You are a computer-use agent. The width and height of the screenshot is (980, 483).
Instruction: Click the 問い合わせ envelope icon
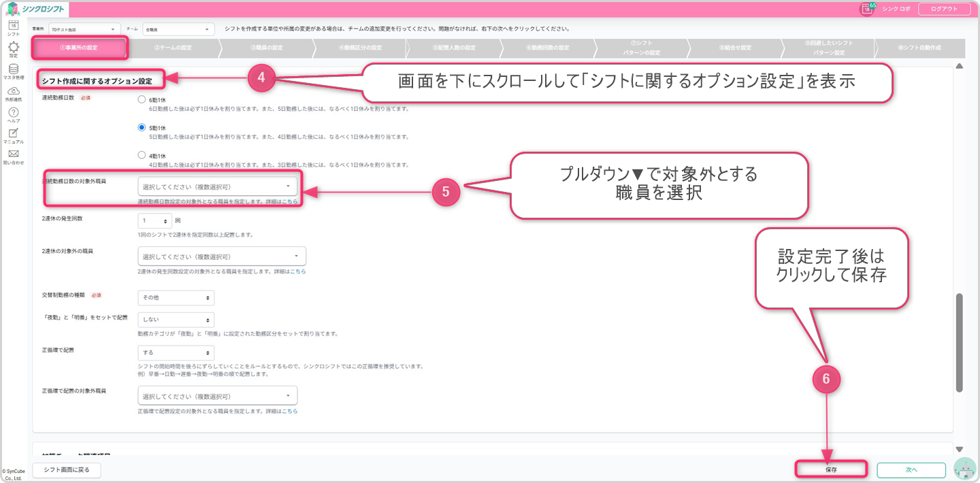click(13, 155)
